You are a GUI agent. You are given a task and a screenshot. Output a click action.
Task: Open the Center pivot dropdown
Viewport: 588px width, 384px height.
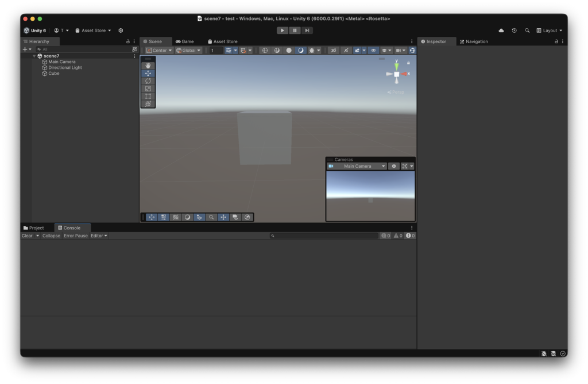(159, 51)
